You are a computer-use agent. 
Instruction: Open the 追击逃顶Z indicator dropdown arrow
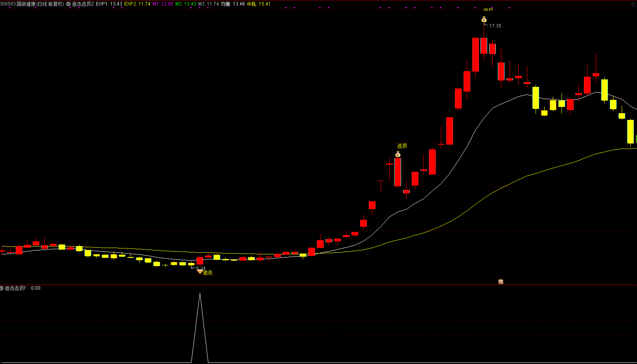[68, 4]
